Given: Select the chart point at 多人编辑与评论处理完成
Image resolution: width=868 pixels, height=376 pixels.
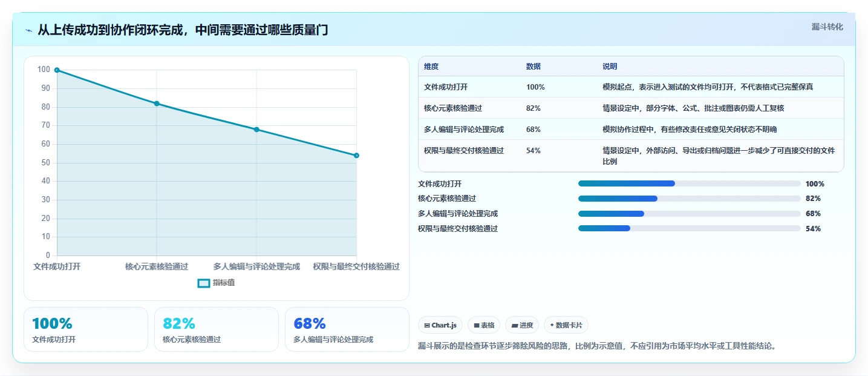Looking at the screenshot, I should pyautogui.click(x=256, y=130).
